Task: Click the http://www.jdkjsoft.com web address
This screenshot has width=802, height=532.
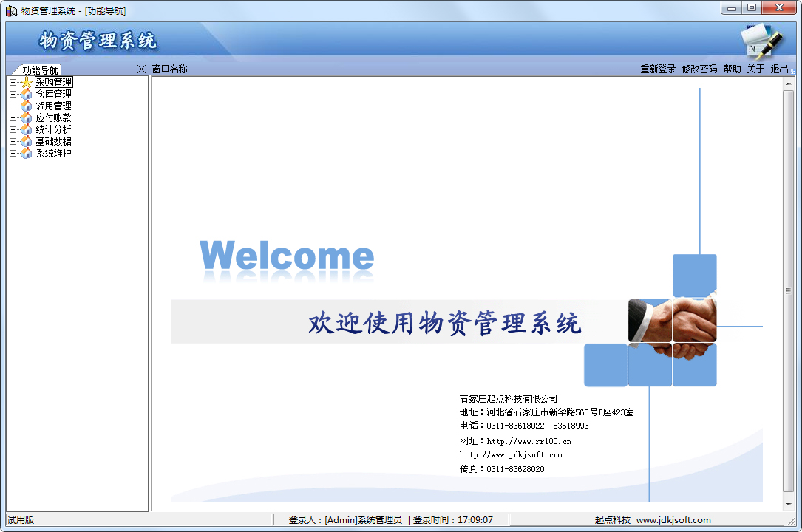Action: click(x=511, y=454)
